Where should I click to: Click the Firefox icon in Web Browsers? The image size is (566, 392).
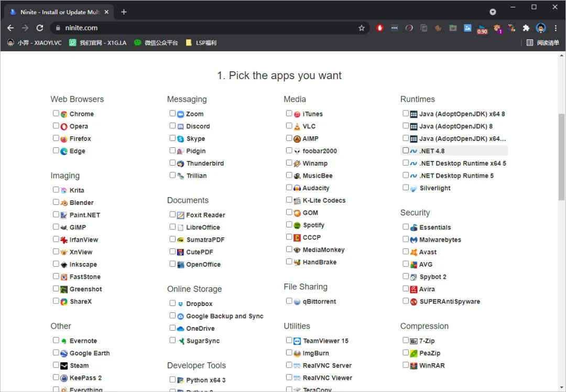coord(64,139)
